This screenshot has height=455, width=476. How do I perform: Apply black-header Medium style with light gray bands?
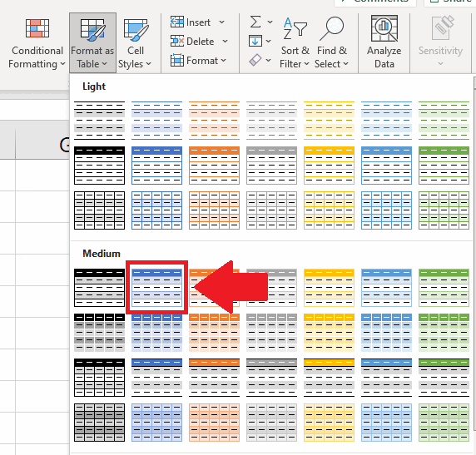(99, 288)
